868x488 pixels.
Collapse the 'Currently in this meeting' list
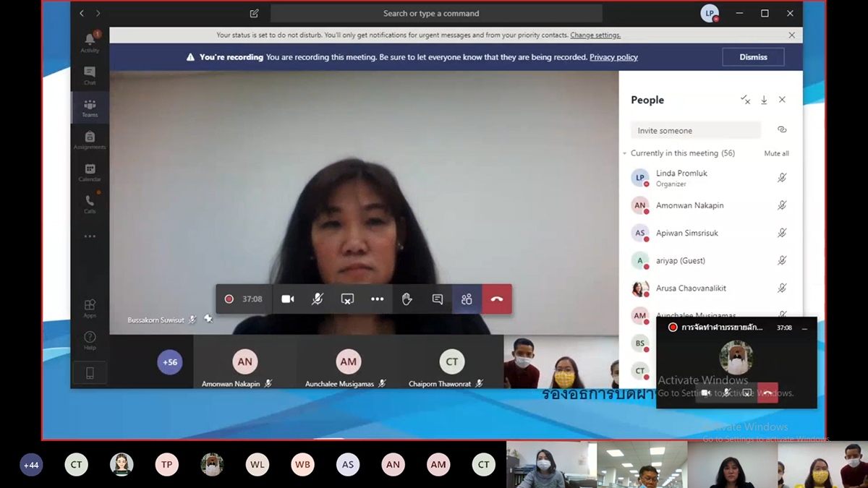[625, 153]
